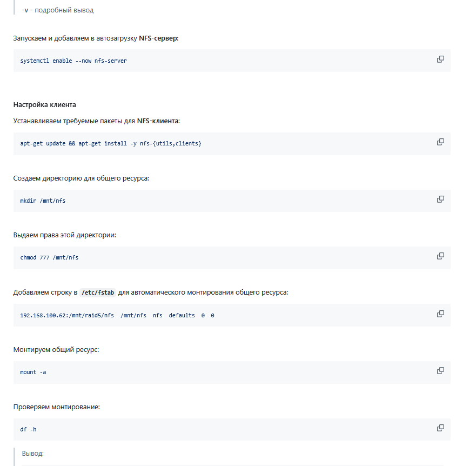The width and height of the screenshot is (476, 466).
Task: Copy the fstab line with 192.168.100.62
Action: pos(440,314)
